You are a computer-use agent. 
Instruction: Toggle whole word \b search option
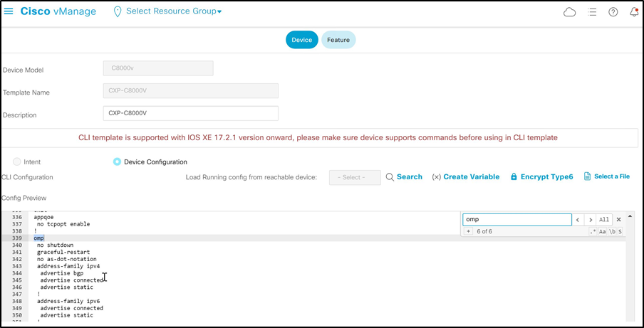click(x=612, y=232)
